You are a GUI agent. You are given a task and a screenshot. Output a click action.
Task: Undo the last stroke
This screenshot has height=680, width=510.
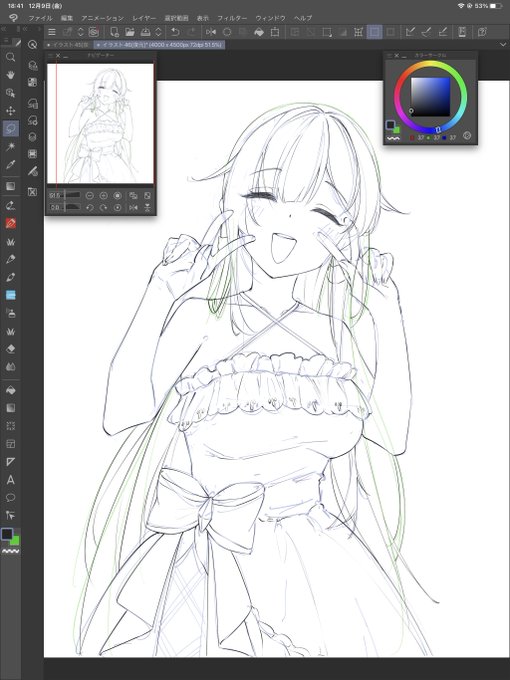[175, 32]
